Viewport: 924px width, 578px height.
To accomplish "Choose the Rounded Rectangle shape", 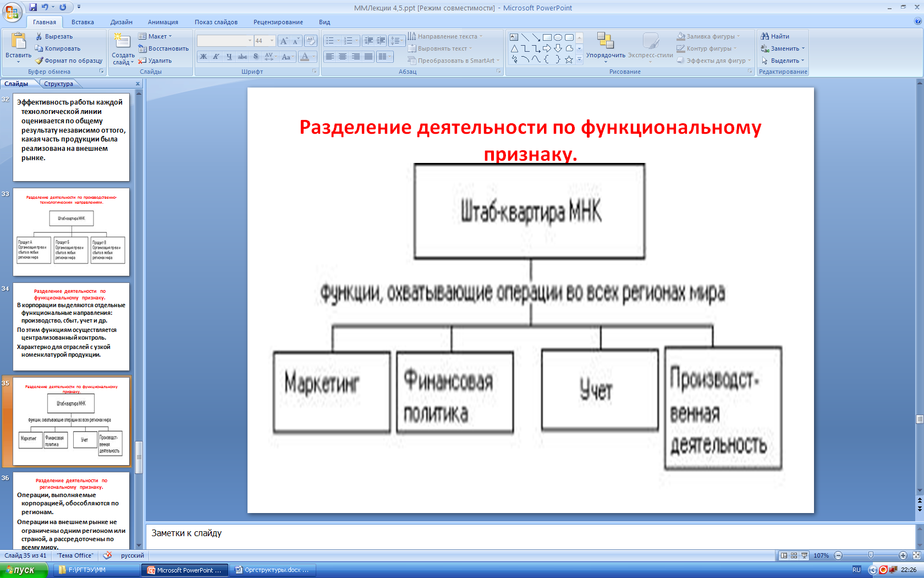I will pos(569,37).
